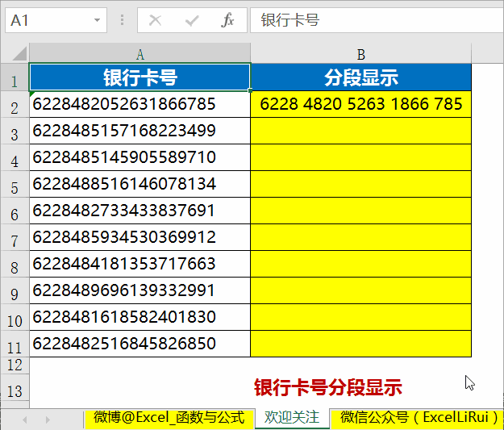504x430 pixels.
Task: Select row 1 header
Action: pos(15,77)
